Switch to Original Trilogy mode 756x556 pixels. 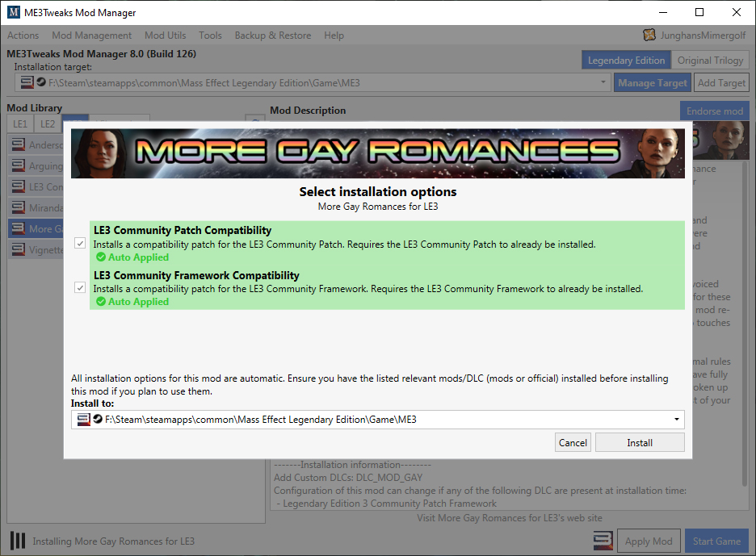click(710, 61)
